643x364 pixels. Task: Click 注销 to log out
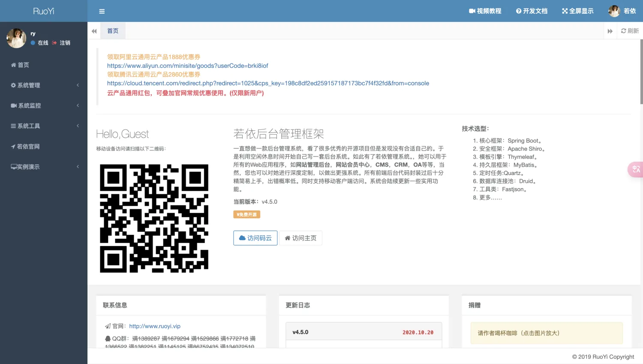(x=61, y=43)
